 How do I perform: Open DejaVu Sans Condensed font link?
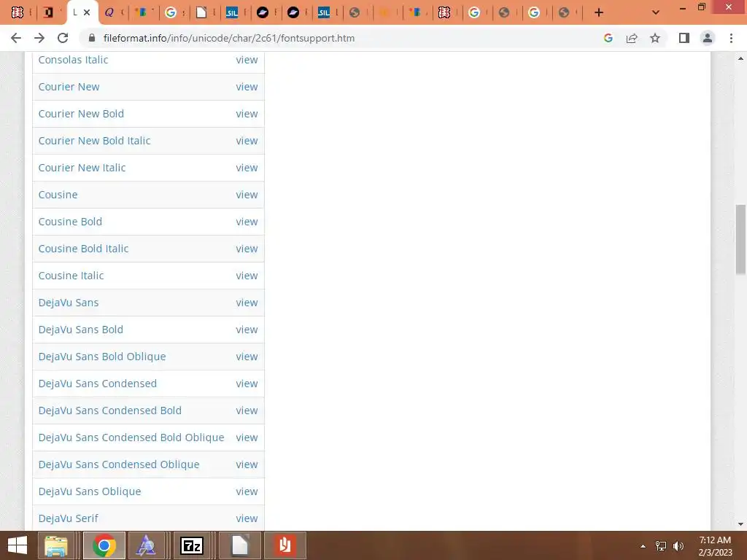click(98, 384)
